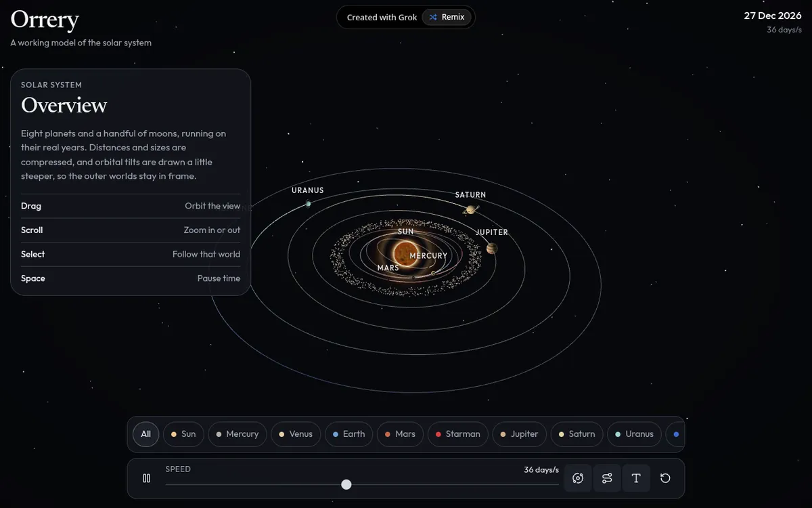812x508 pixels.
Task: Toggle planet labels with the T icon
Action: coord(636,478)
